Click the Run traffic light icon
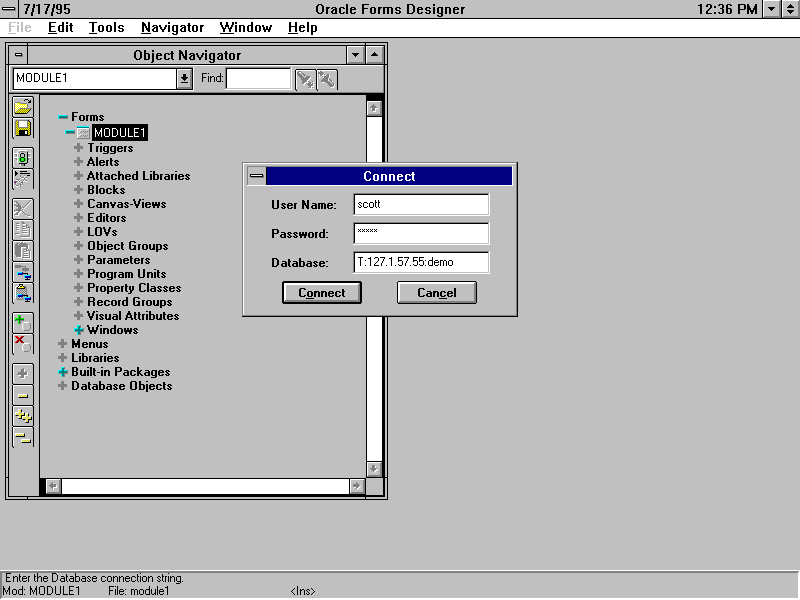800x600 pixels. pos(22,158)
